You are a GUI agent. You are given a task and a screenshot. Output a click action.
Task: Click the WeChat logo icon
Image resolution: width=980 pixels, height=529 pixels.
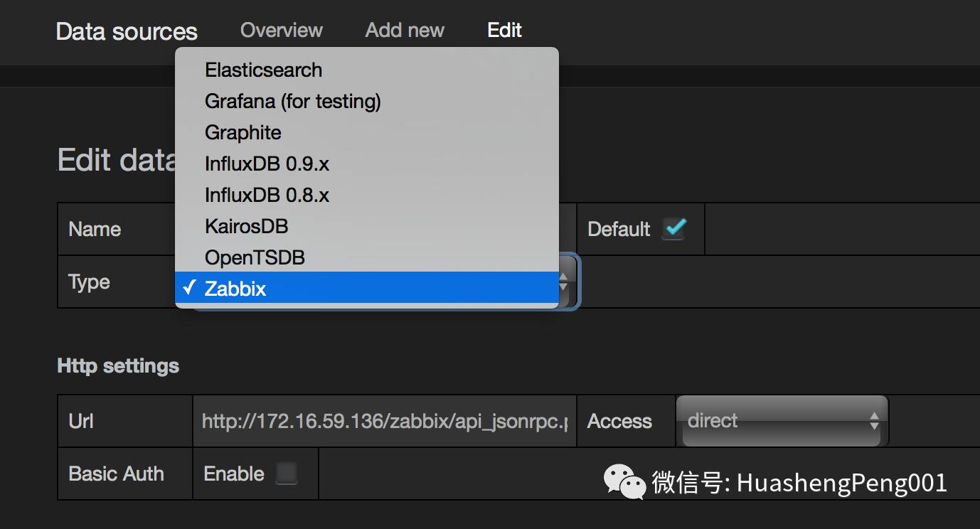click(624, 481)
